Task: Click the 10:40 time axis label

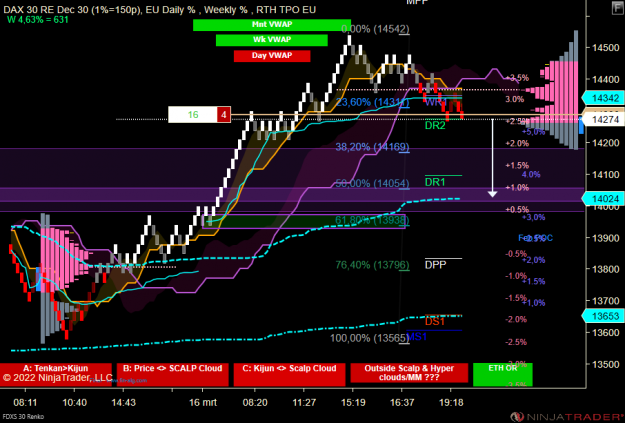Action: [75, 402]
